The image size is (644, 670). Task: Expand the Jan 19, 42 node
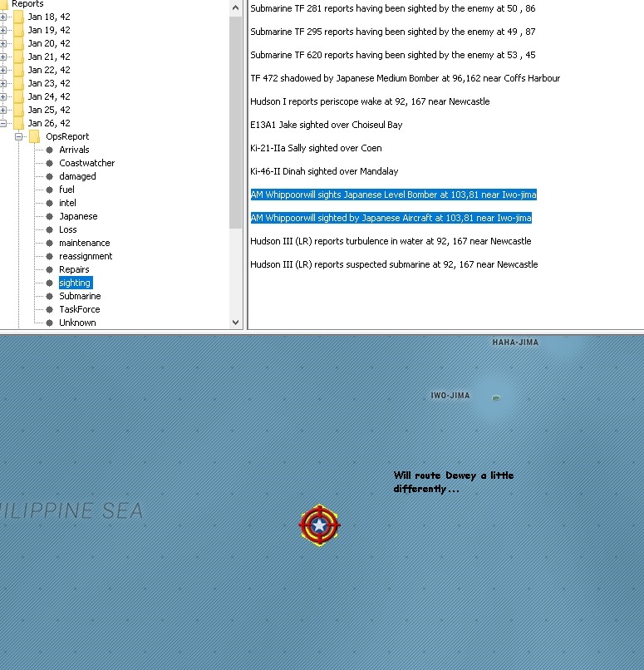point(3,30)
